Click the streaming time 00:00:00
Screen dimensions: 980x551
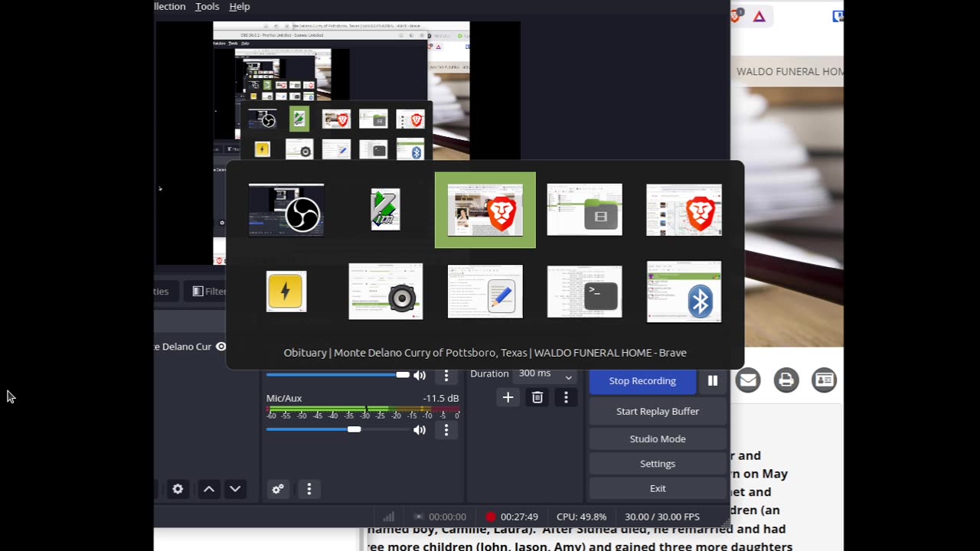447,517
